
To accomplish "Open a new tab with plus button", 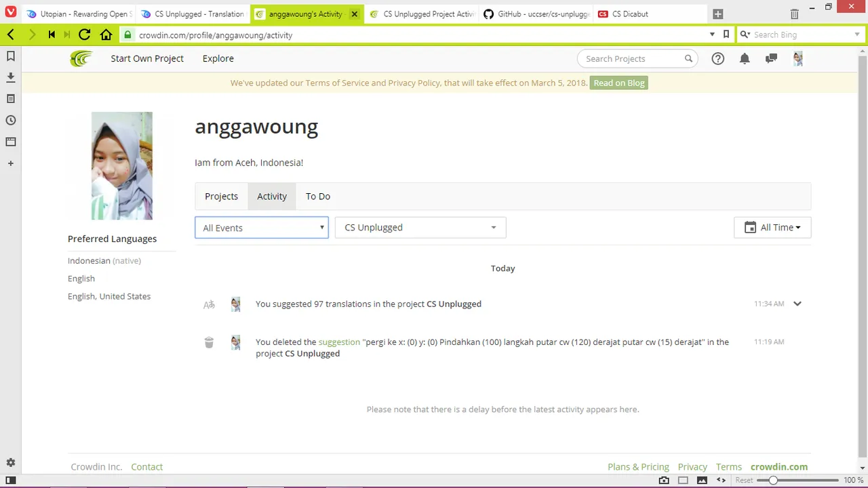I will [x=718, y=14].
